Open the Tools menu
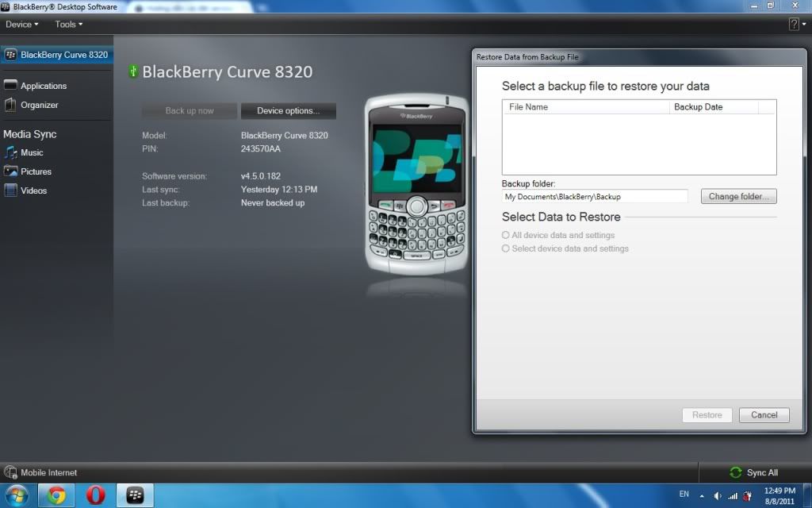Image resolution: width=812 pixels, height=508 pixels. (x=68, y=25)
